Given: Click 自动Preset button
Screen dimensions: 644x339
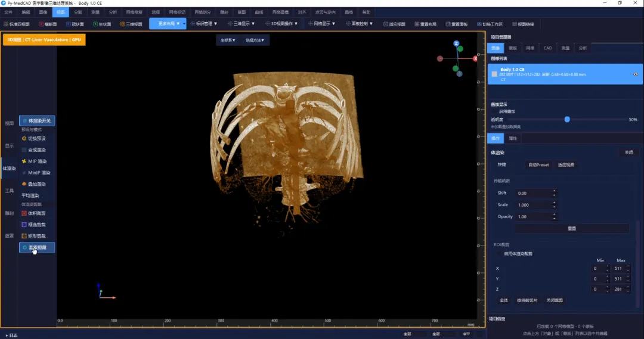Looking at the screenshot, I should pos(538,164).
